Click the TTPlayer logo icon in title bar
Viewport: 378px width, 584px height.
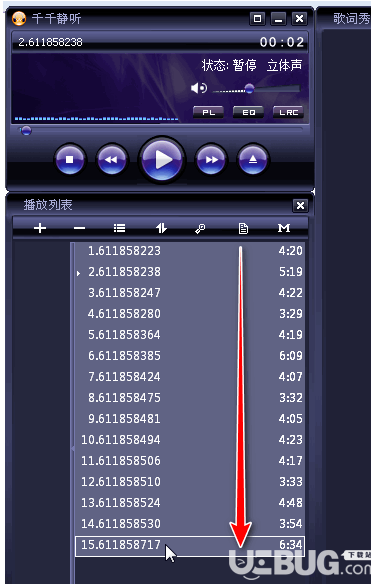[x=19, y=18]
